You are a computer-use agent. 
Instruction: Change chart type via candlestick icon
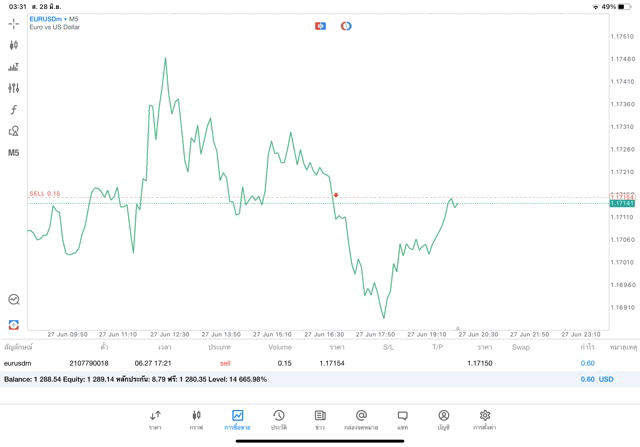pos(14,45)
